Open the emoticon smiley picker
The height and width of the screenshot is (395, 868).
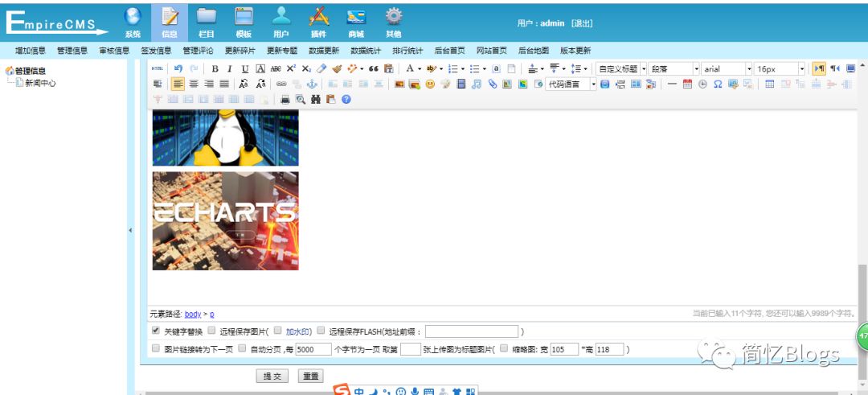(x=430, y=84)
